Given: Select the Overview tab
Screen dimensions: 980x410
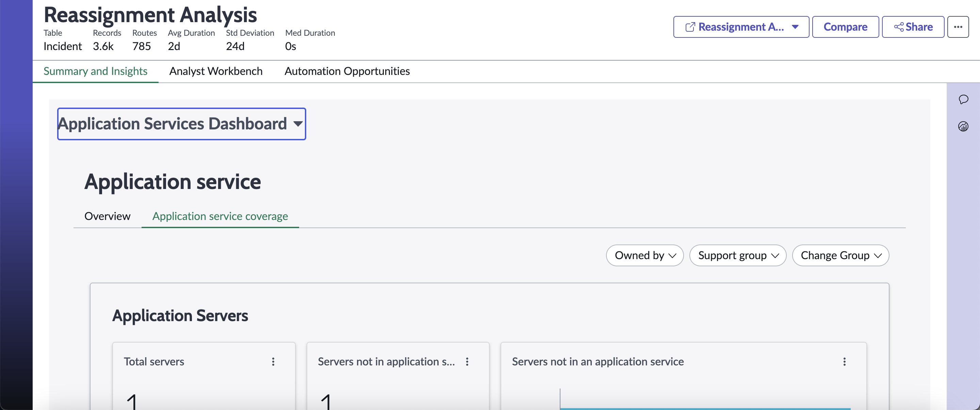Looking at the screenshot, I should [x=107, y=216].
